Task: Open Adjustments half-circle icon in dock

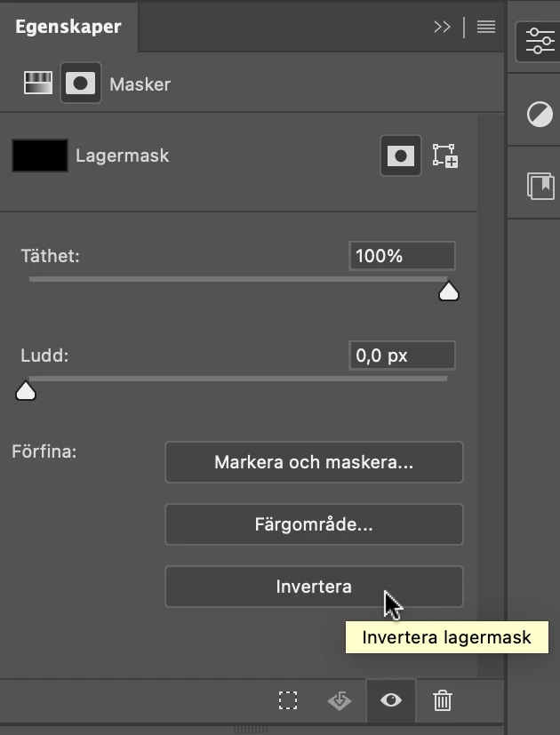Action: coord(540,114)
